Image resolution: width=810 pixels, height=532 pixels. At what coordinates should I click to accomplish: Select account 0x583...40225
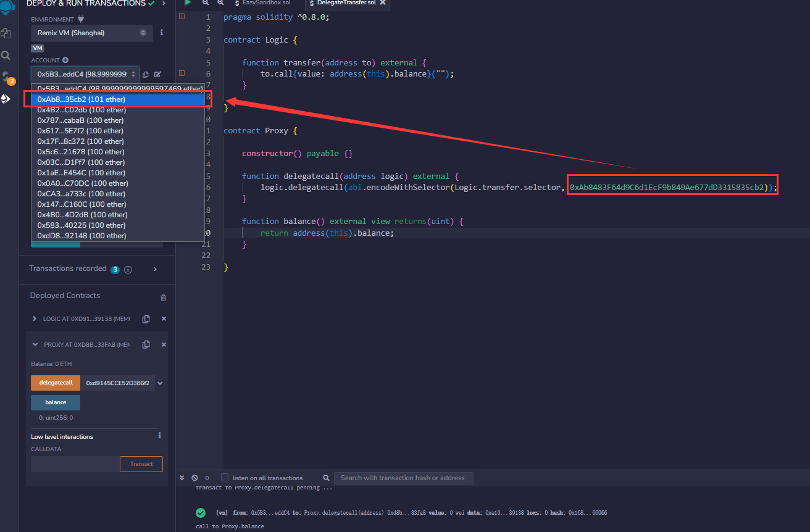[118, 225]
